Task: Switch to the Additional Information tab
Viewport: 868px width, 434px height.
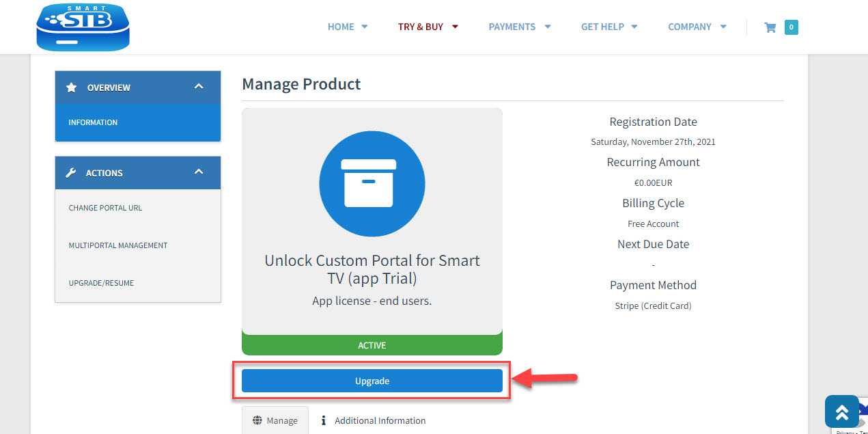Action: click(x=373, y=420)
